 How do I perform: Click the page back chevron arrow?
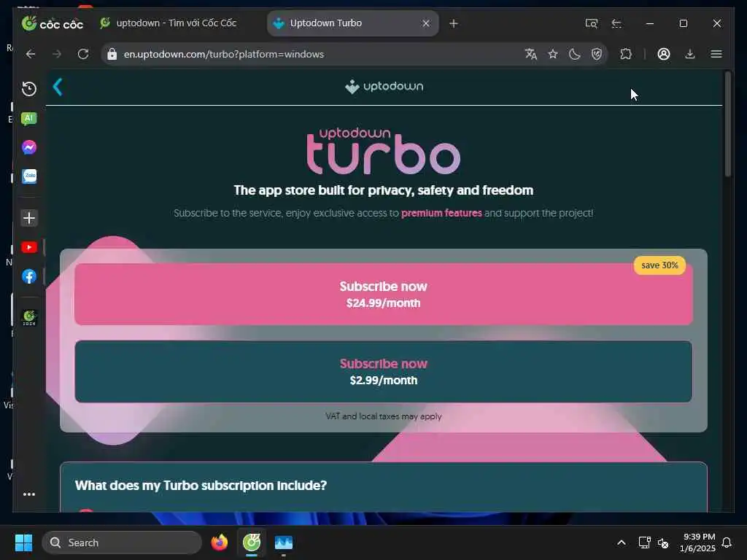click(x=58, y=87)
